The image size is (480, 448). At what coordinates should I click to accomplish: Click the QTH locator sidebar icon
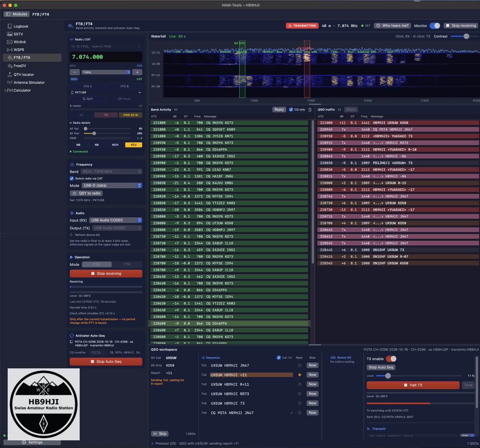coord(10,75)
